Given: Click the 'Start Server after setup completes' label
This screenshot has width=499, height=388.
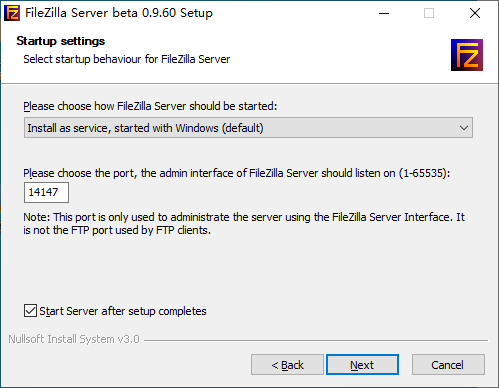Looking at the screenshot, I should [x=123, y=311].
